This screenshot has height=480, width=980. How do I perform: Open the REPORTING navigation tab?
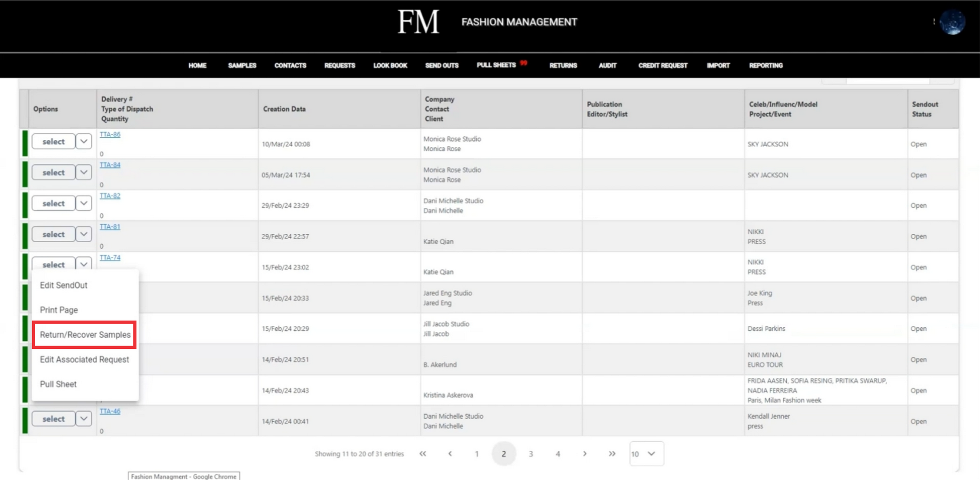766,65
